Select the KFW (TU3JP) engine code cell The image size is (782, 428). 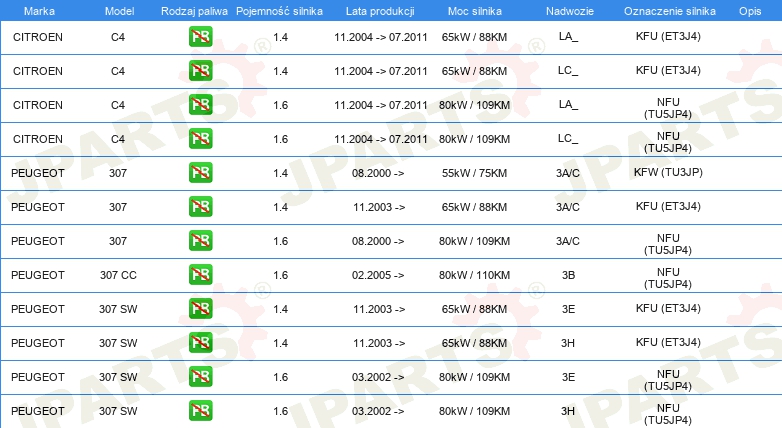(668, 173)
